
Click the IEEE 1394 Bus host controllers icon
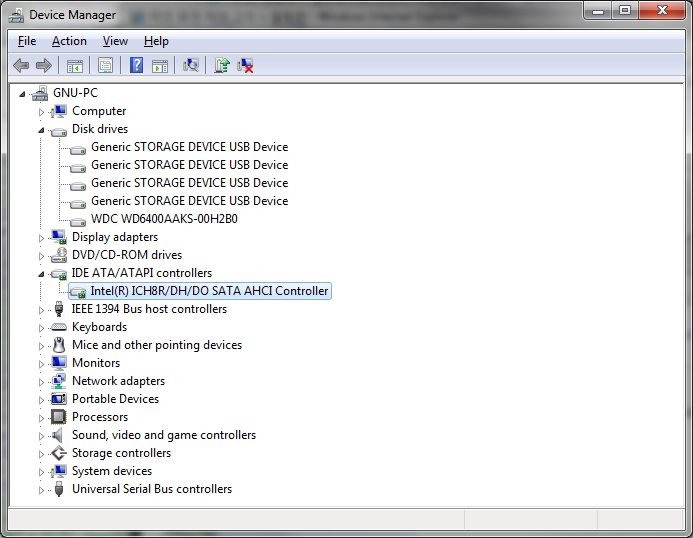coord(59,309)
